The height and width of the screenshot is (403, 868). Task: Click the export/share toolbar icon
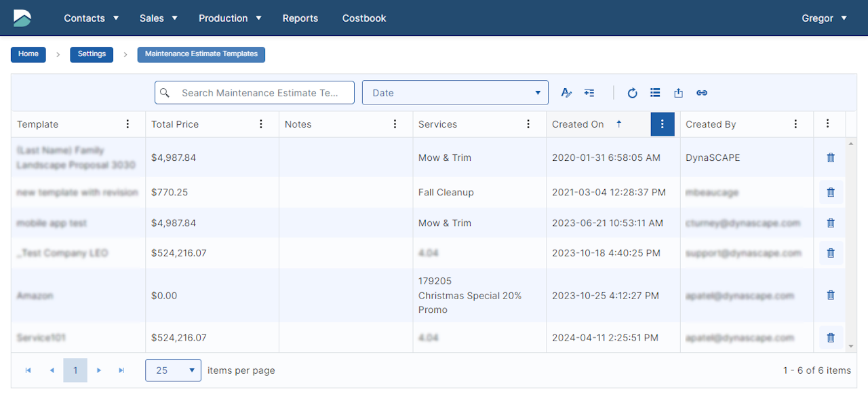(678, 93)
